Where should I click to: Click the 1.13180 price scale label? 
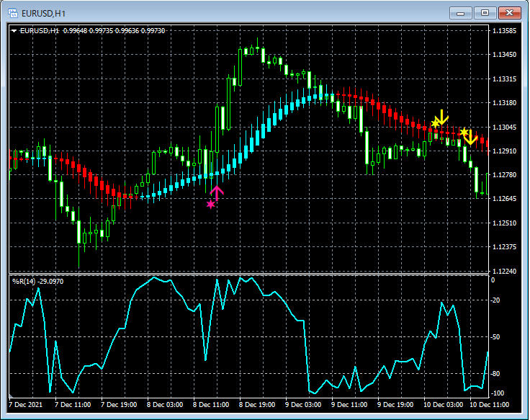[505, 103]
